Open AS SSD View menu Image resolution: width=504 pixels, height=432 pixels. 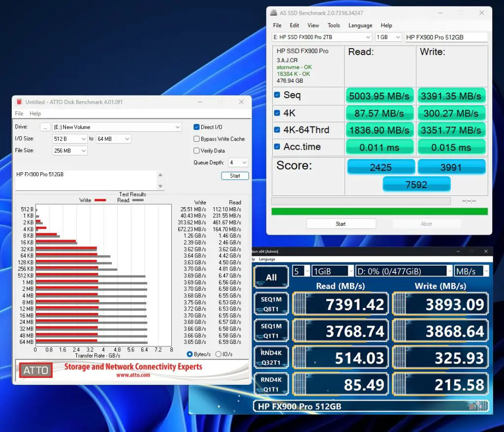tap(313, 26)
